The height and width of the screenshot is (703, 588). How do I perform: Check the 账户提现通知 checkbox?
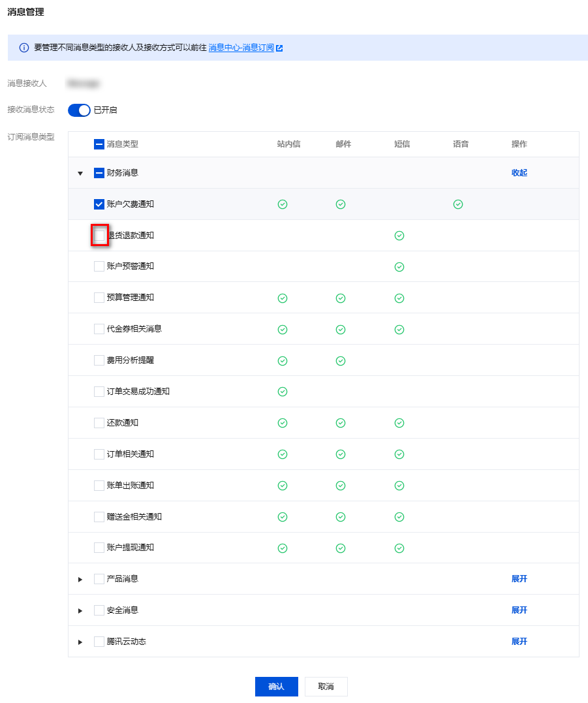[x=99, y=548]
